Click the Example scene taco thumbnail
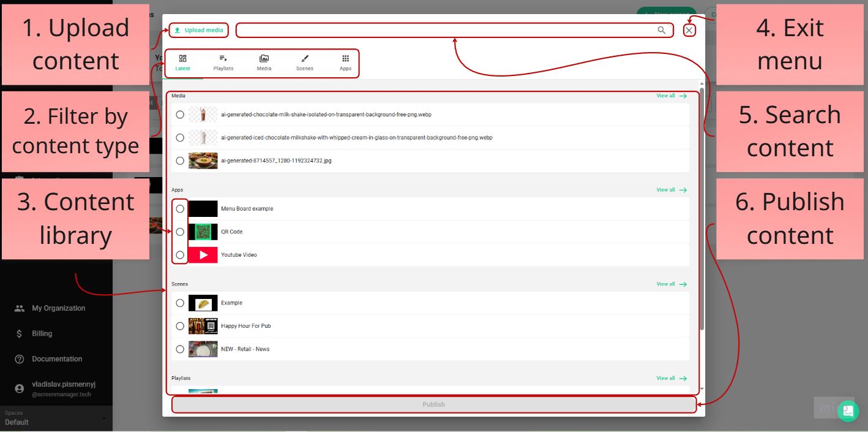 pyautogui.click(x=203, y=303)
